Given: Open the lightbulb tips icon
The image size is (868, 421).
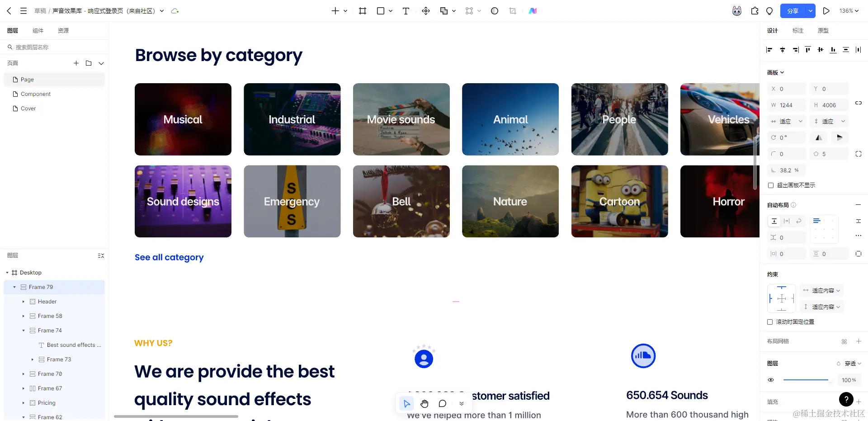Looking at the screenshot, I should (769, 11).
